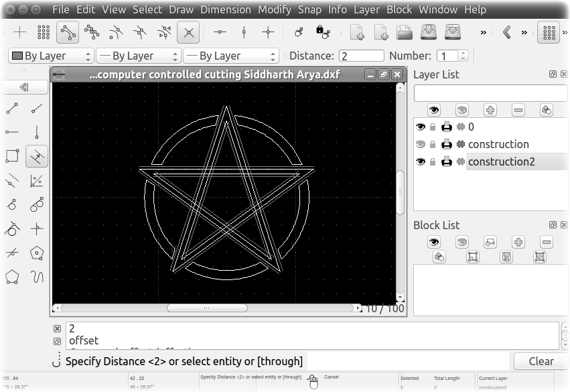This screenshot has height=392, width=570.
Task: Select polygon with center and corner tool
Action: coord(37,253)
